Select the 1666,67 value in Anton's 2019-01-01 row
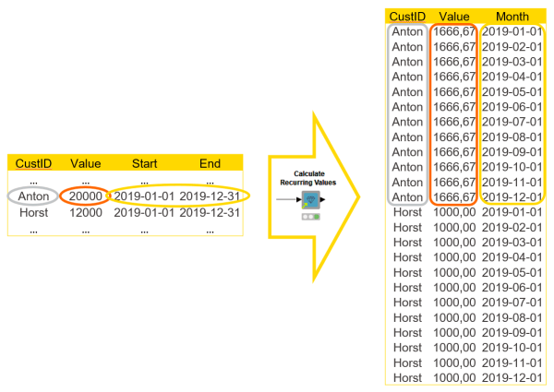This screenshot has width=554, height=392. click(454, 31)
